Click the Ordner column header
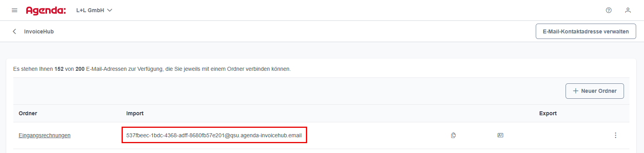This screenshot has width=644, height=153. pos(28,113)
